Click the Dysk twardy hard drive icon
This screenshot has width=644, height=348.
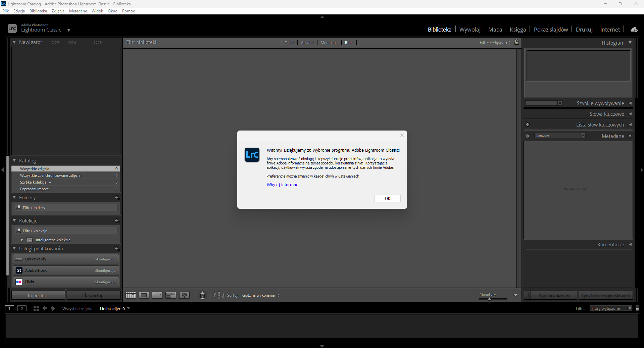19,259
